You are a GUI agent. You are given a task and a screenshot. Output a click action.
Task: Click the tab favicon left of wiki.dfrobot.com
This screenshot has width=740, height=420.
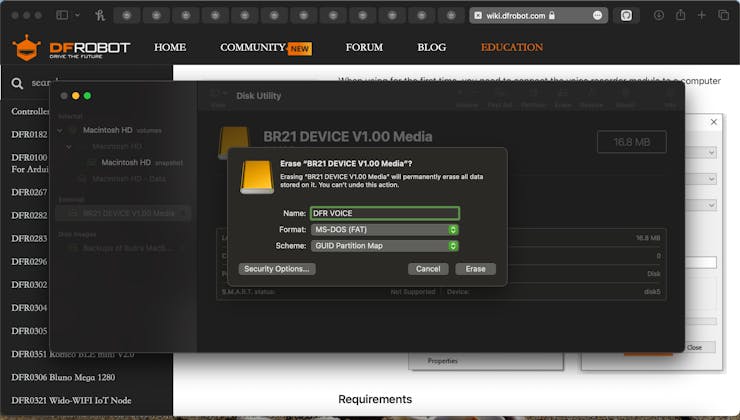pos(478,16)
